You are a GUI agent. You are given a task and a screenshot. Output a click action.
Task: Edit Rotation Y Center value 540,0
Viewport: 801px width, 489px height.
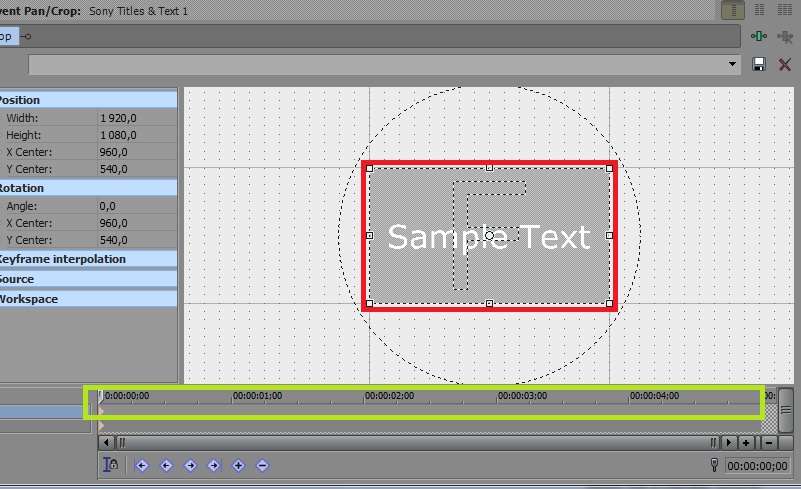(x=137, y=240)
